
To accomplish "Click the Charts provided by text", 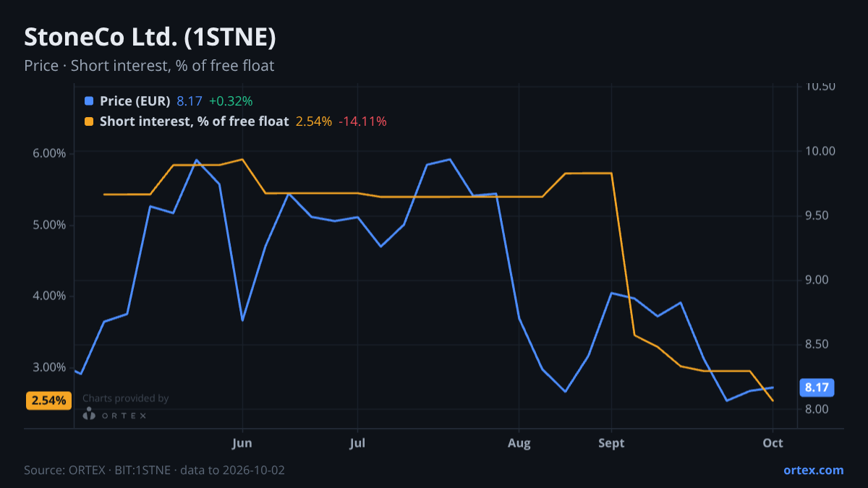I will pyautogui.click(x=126, y=398).
